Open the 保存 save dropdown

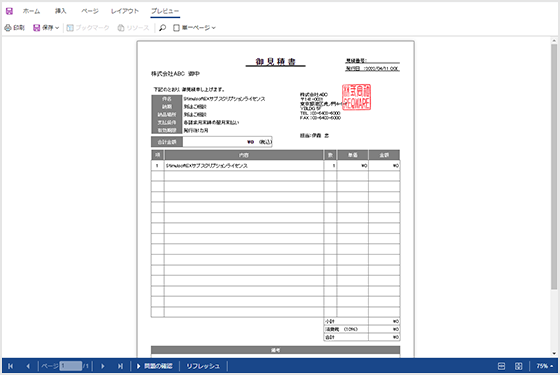(46, 28)
